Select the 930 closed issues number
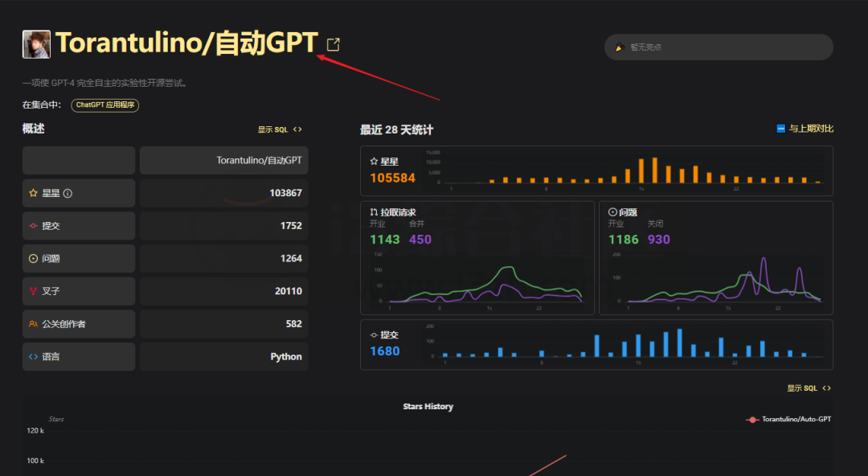Screen dimensions: 868x476 tap(659, 240)
